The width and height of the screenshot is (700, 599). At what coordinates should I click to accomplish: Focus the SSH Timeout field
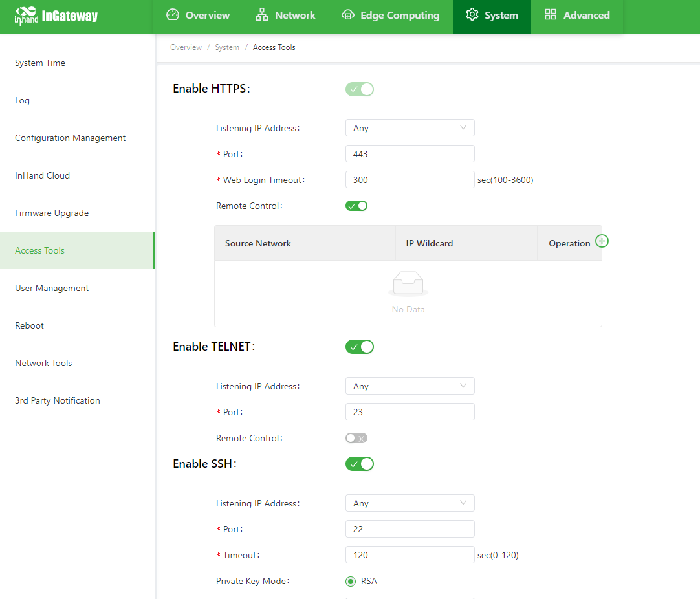(410, 555)
